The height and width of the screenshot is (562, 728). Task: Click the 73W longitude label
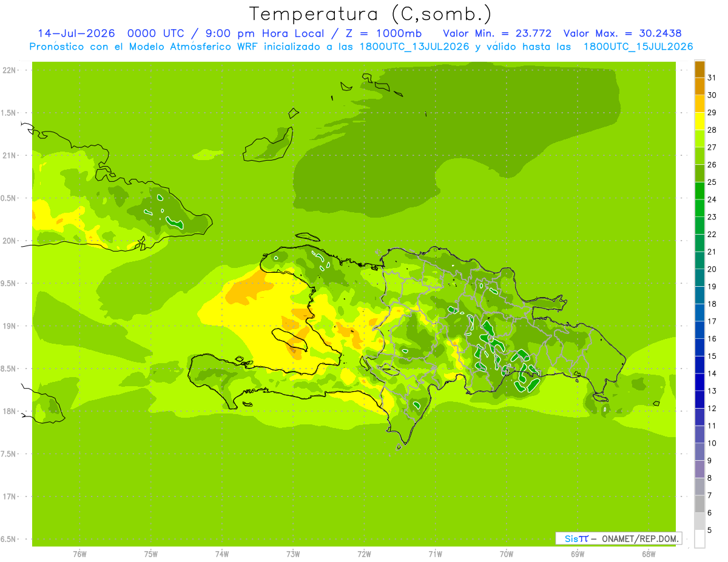pos(293,554)
